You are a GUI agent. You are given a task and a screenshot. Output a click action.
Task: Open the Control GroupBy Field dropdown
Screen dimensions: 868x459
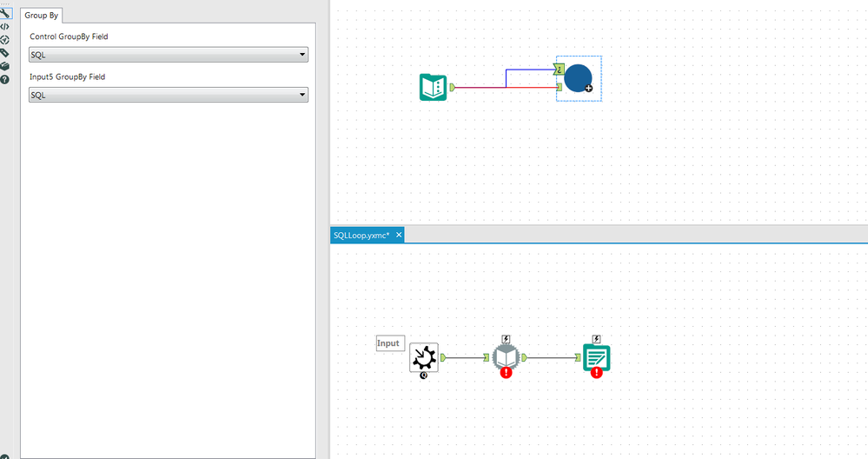(169, 54)
